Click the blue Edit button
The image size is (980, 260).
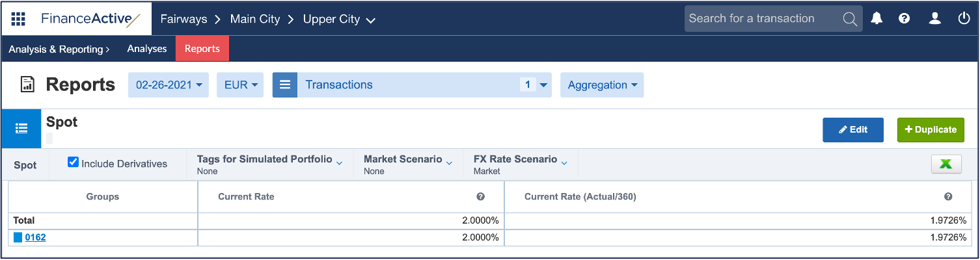tap(852, 130)
